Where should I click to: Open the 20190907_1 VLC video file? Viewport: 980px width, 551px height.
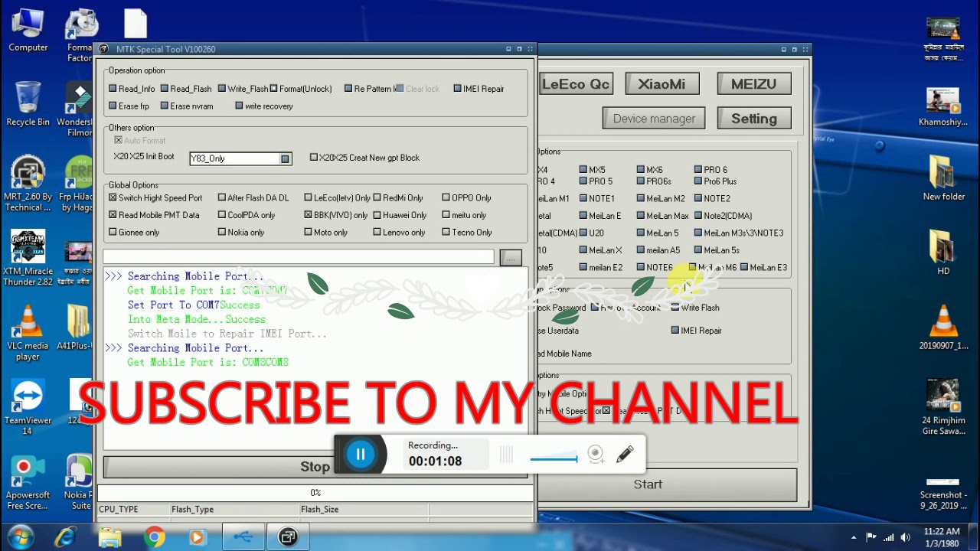pyautogui.click(x=943, y=328)
